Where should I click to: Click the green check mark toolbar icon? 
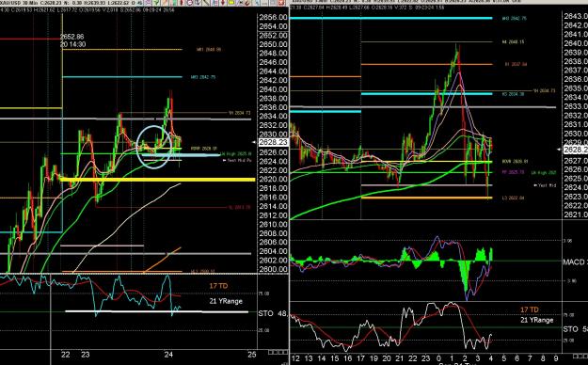pos(156,2)
